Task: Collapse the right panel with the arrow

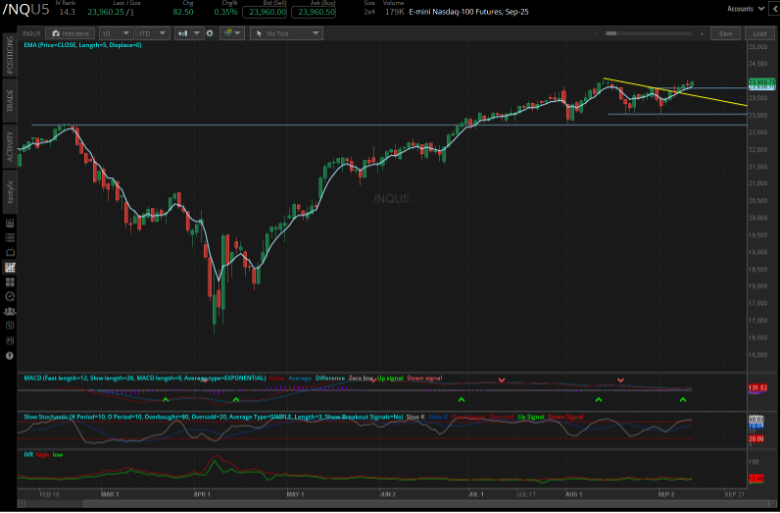Action: click(x=775, y=9)
